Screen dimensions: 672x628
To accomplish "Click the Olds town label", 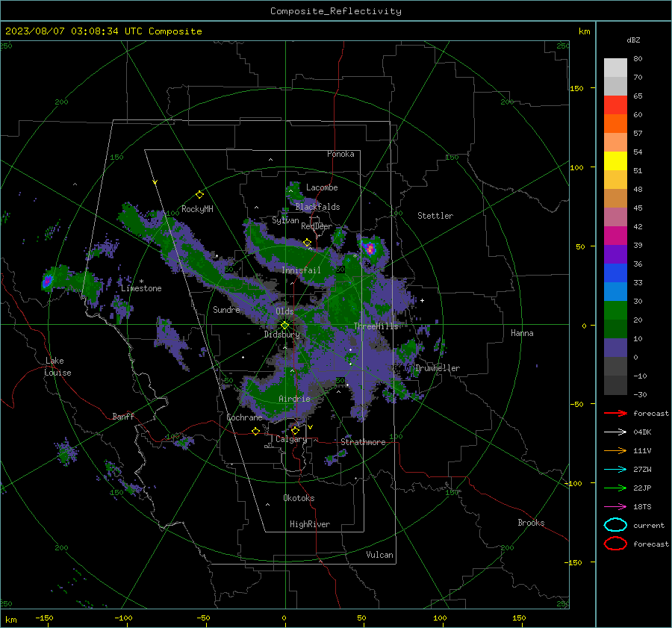I will point(284,311).
